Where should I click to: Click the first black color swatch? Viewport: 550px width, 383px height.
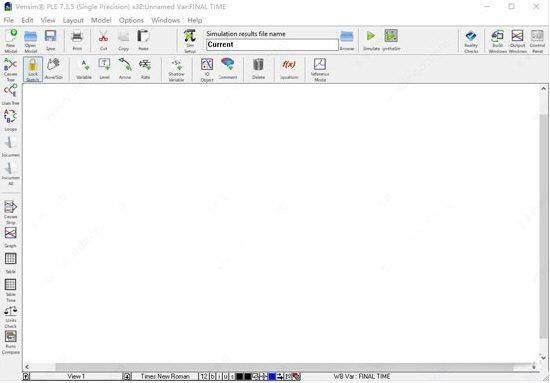[240, 376]
